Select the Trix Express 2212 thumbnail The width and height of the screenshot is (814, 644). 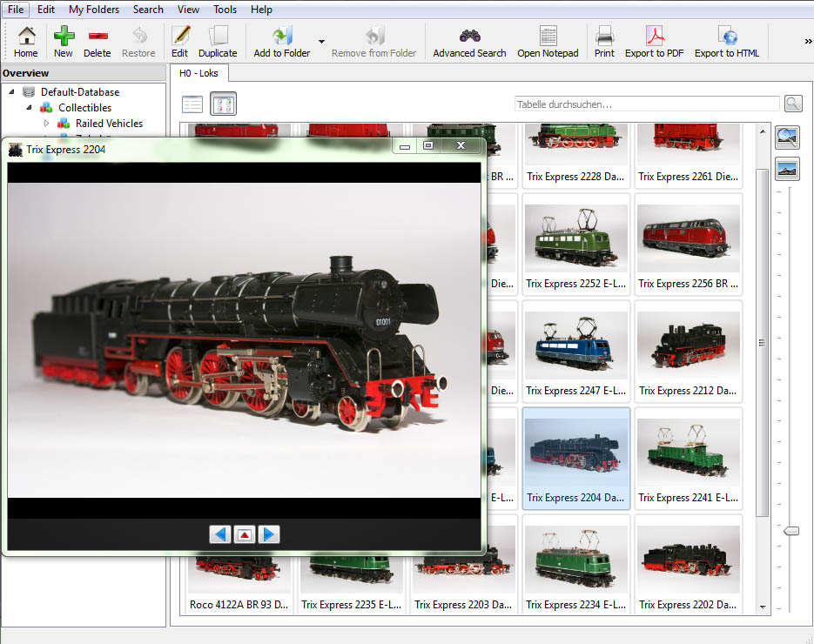[689, 352]
